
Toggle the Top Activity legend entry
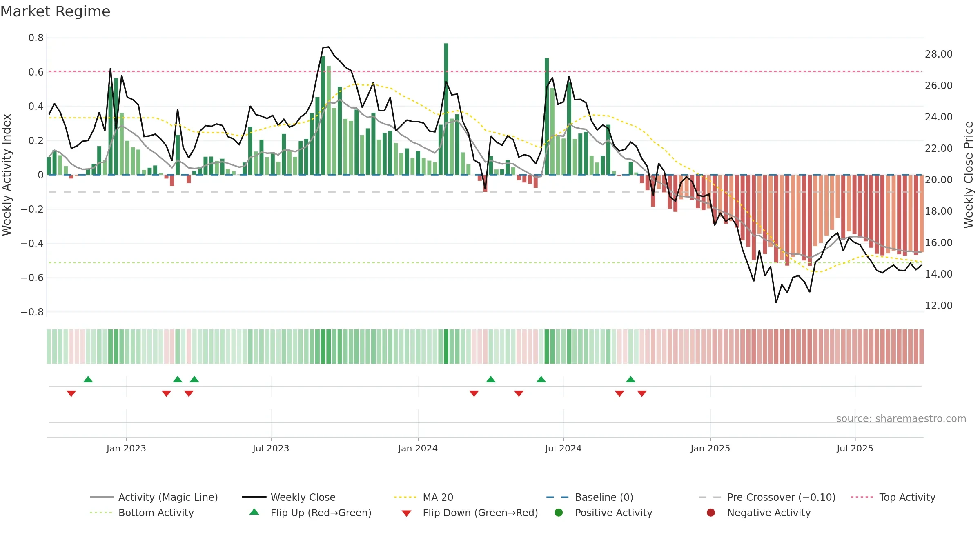[893, 497]
